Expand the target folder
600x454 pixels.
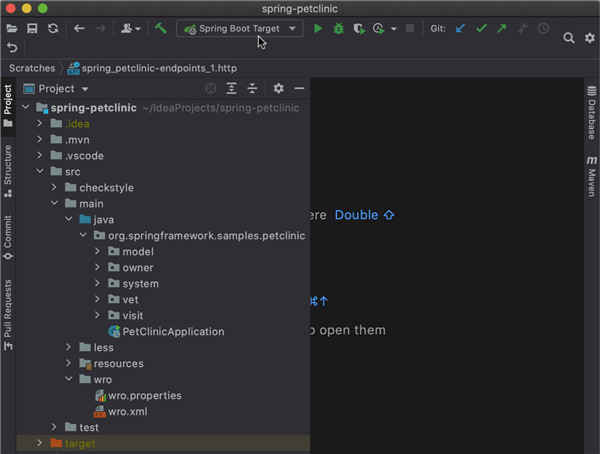tap(39, 443)
